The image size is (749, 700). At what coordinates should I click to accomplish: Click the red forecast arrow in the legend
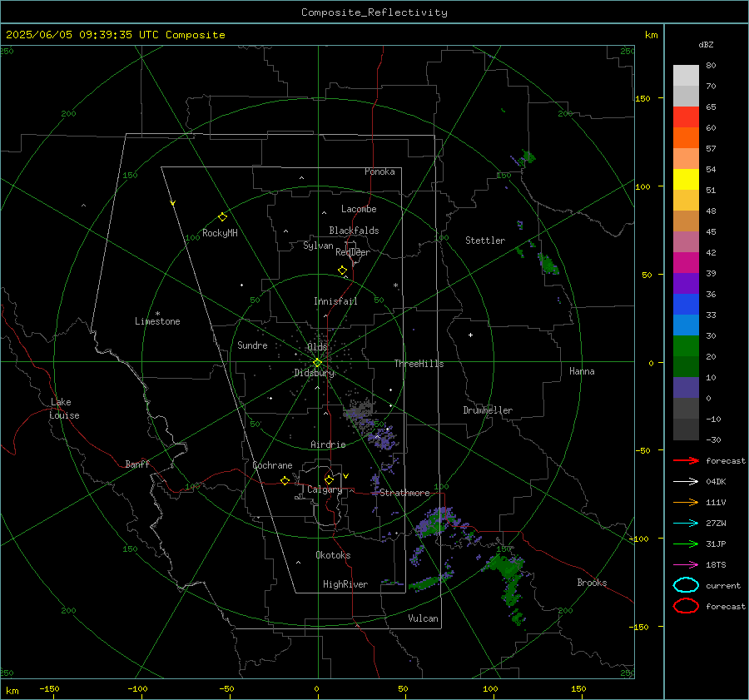click(x=686, y=460)
